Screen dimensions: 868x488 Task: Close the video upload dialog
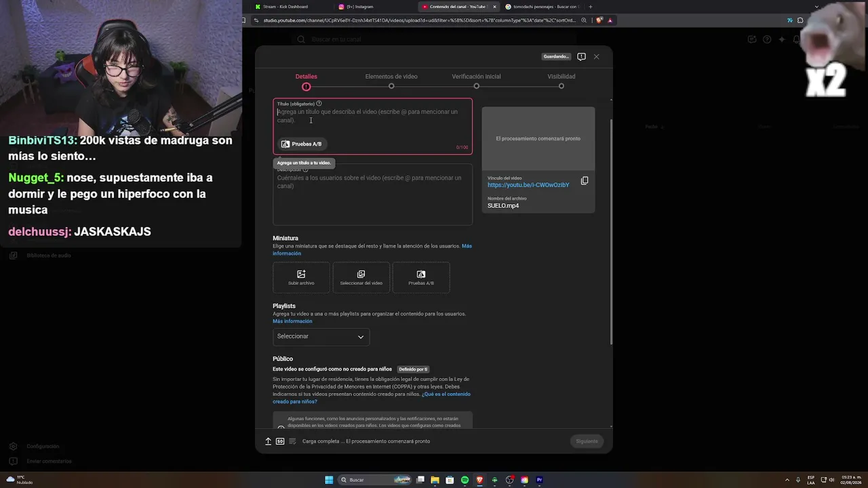(596, 57)
